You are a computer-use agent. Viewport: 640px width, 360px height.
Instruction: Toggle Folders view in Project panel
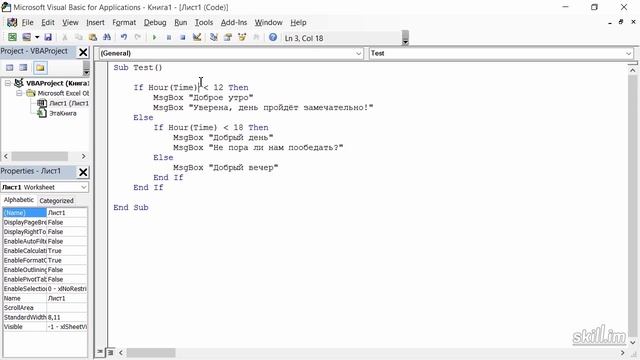coord(40,68)
